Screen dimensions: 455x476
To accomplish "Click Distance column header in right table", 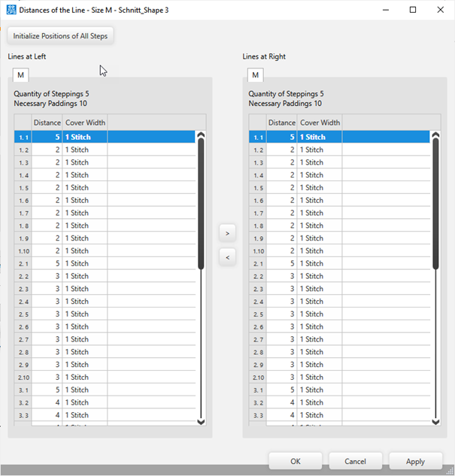I will pos(282,123).
